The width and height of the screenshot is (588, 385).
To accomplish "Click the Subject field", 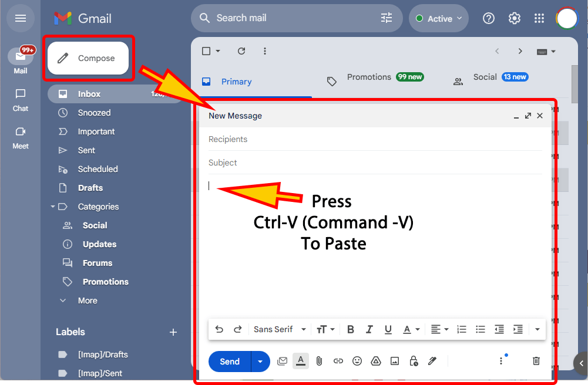I will (x=375, y=163).
